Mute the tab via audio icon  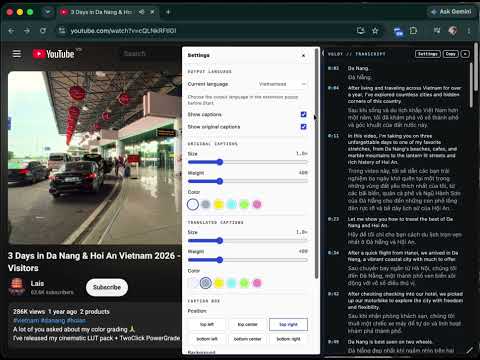[x=142, y=12]
